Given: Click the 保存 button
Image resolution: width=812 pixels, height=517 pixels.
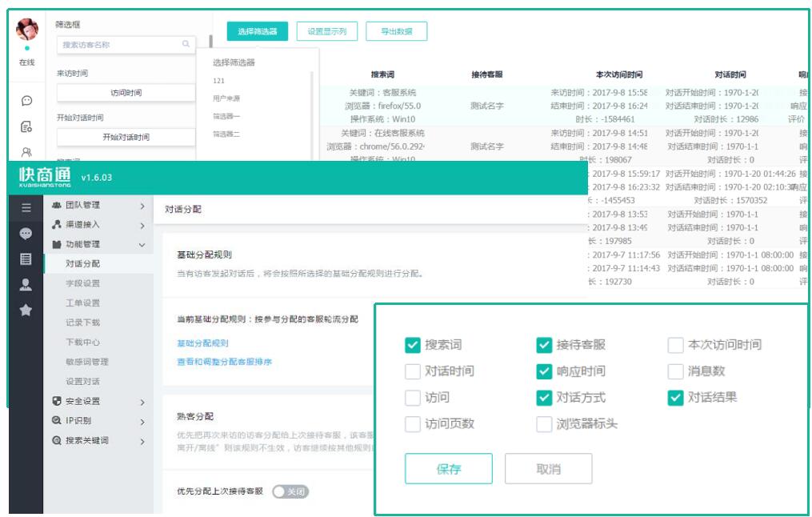Looking at the screenshot, I should click(449, 469).
